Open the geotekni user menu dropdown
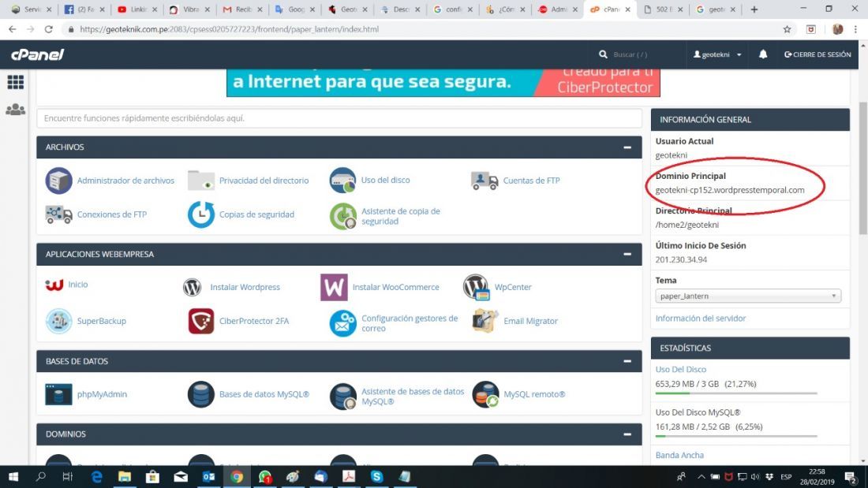This screenshot has height=488, width=868. coord(717,54)
